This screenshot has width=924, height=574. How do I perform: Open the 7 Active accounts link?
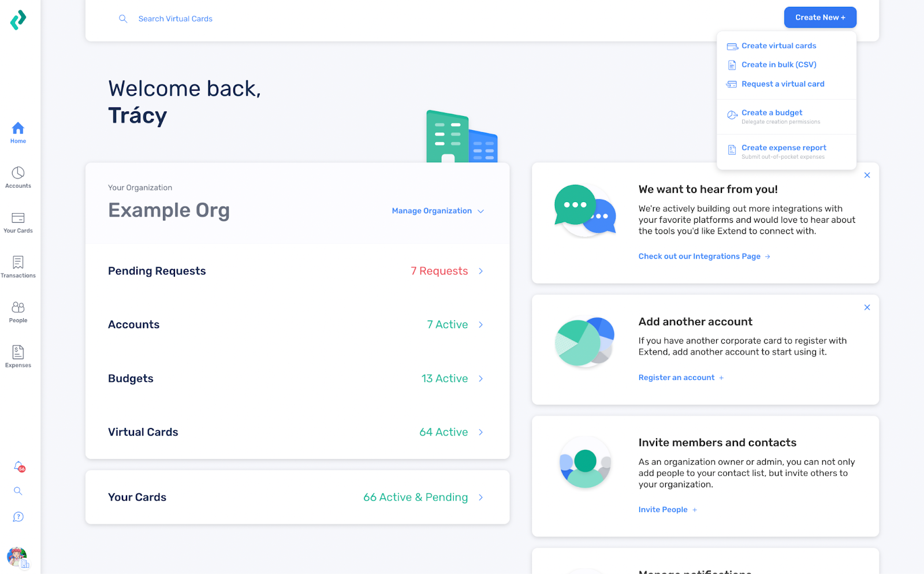447,325
